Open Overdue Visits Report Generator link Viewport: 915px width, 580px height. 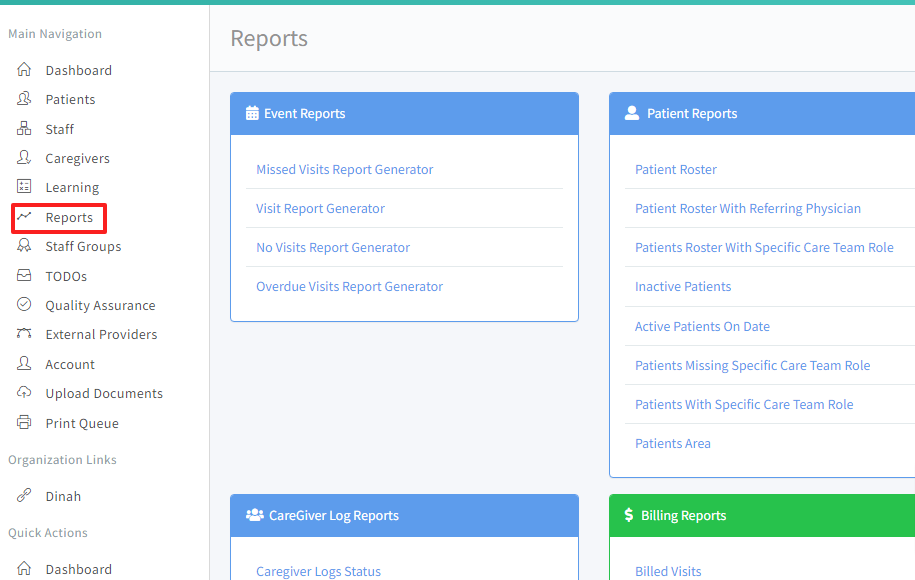click(x=349, y=287)
